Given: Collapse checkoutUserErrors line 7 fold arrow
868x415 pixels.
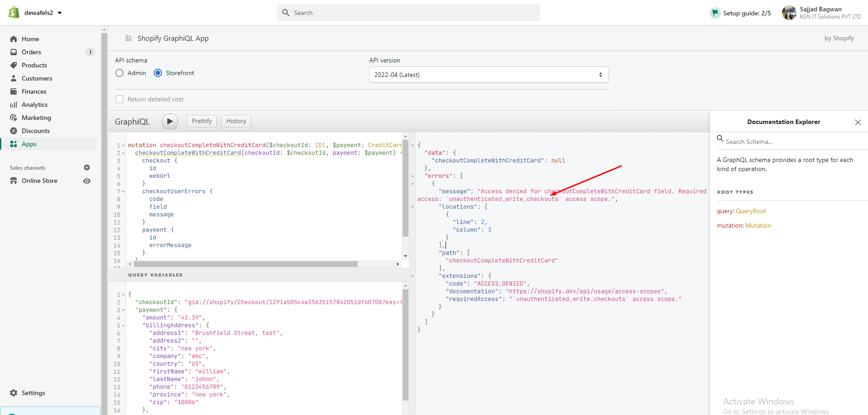Looking at the screenshot, I should click(123, 192).
